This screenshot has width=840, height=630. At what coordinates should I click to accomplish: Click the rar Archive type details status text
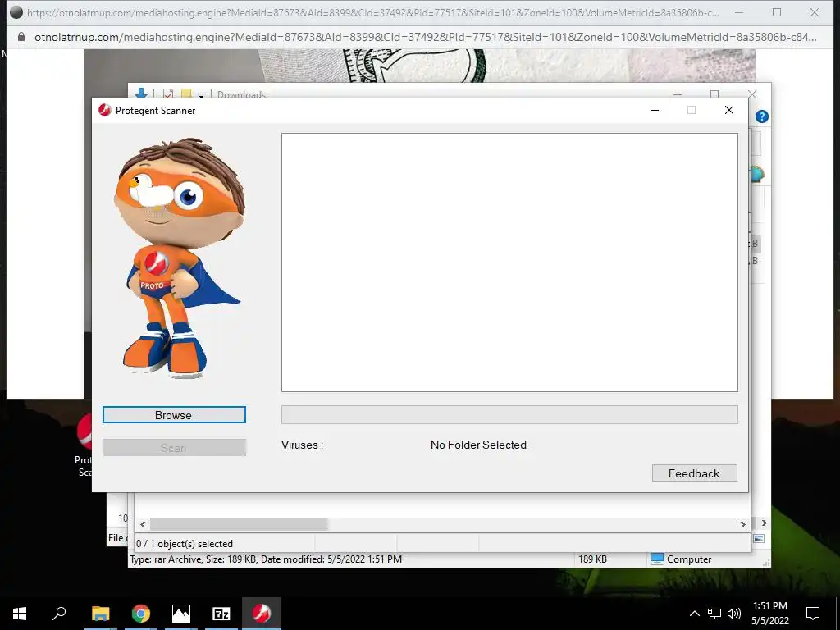click(x=266, y=559)
